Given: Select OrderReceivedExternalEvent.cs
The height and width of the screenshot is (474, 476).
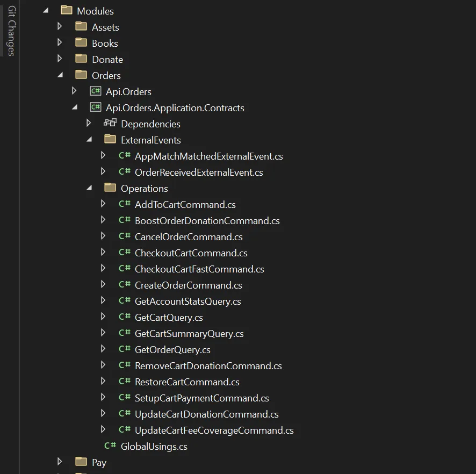Looking at the screenshot, I should (x=199, y=172).
